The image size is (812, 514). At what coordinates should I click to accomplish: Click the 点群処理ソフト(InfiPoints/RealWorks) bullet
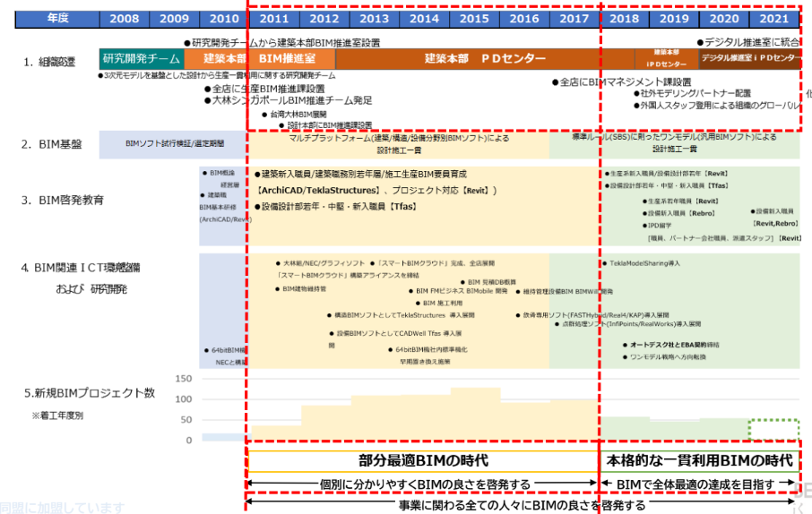627,324
